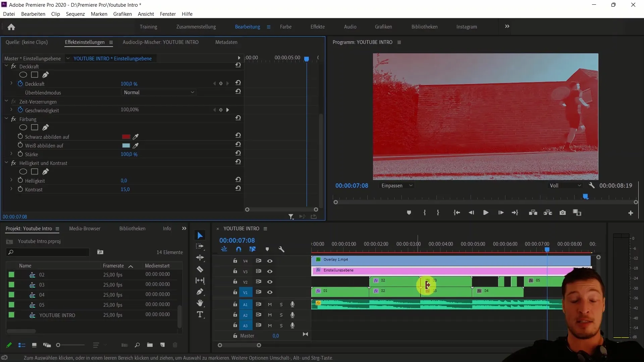Select the Type tool

(x=200, y=314)
